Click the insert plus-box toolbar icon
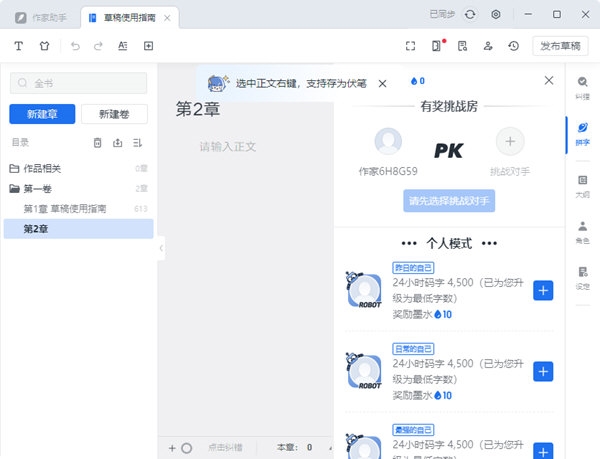The image size is (600, 459). [148, 46]
